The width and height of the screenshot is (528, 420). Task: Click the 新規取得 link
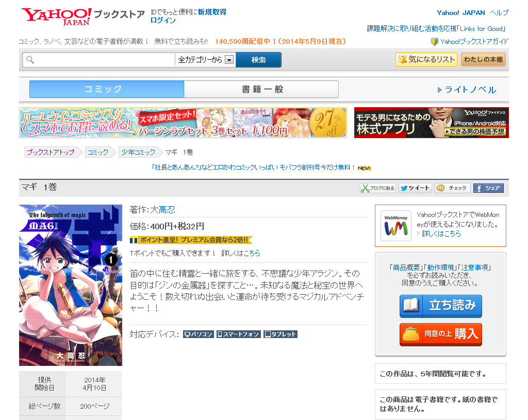[212, 12]
